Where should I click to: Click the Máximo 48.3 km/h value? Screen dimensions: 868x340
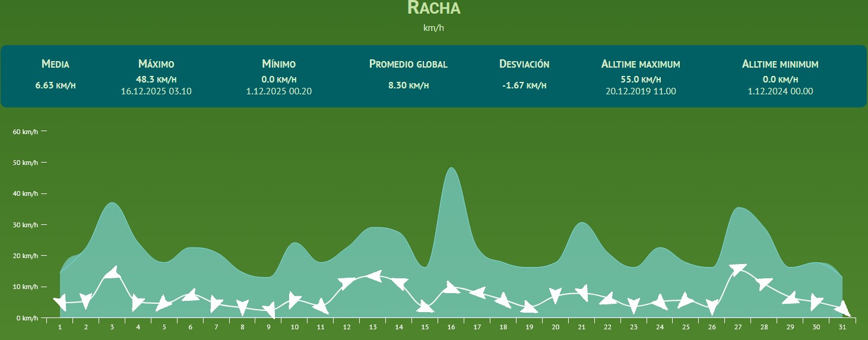point(156,79)
